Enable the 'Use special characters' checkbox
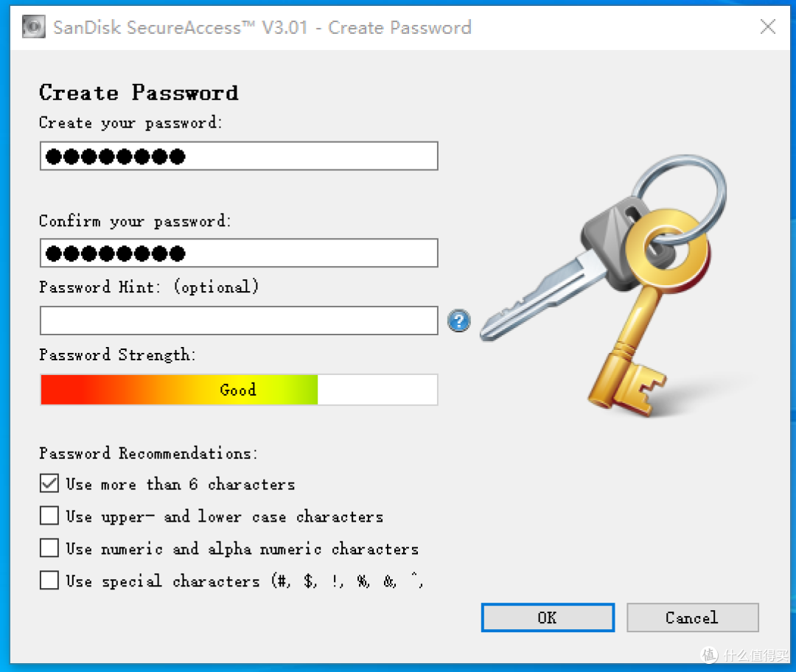Viewport: 796px width, 672px height. [x=49, y=580]
